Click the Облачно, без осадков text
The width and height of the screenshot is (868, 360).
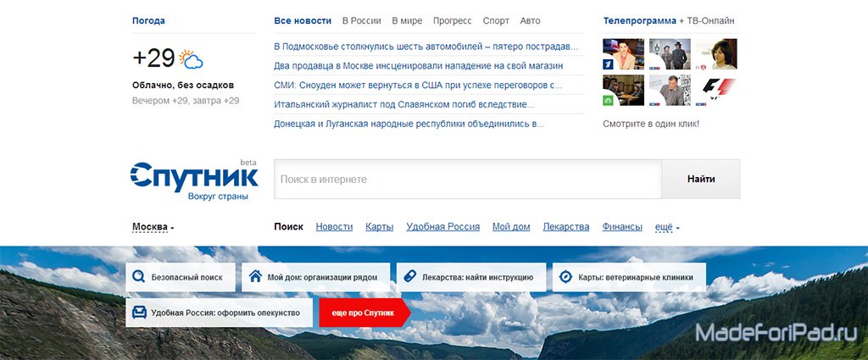point(183,86)
